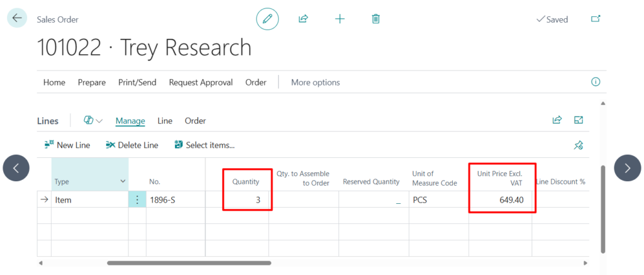Open the Prepare menu
This screenshot has width=644, height=275.
coord(91,82)
